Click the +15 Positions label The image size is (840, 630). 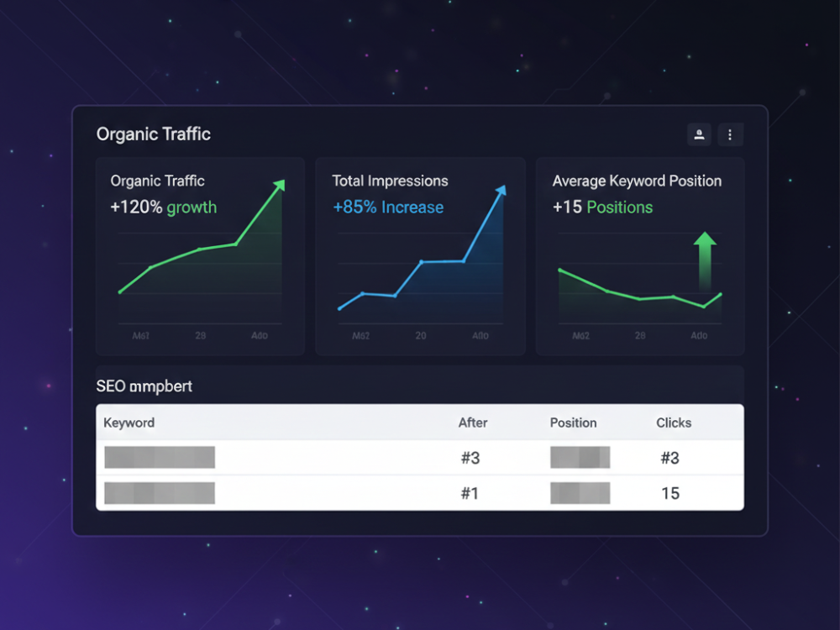pos(602,207)
